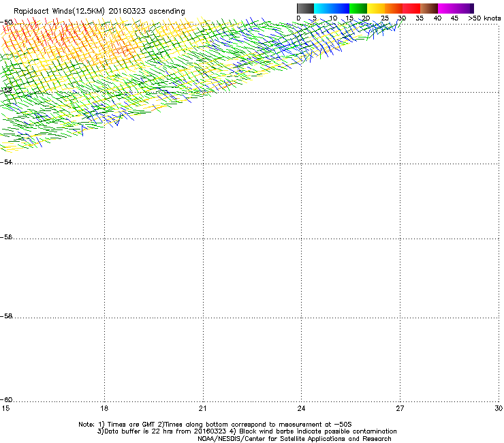Screen dimensions: 504x443
Task: Pick the green 15-20 knots legend segment
Action: click(x=358, y=8)
